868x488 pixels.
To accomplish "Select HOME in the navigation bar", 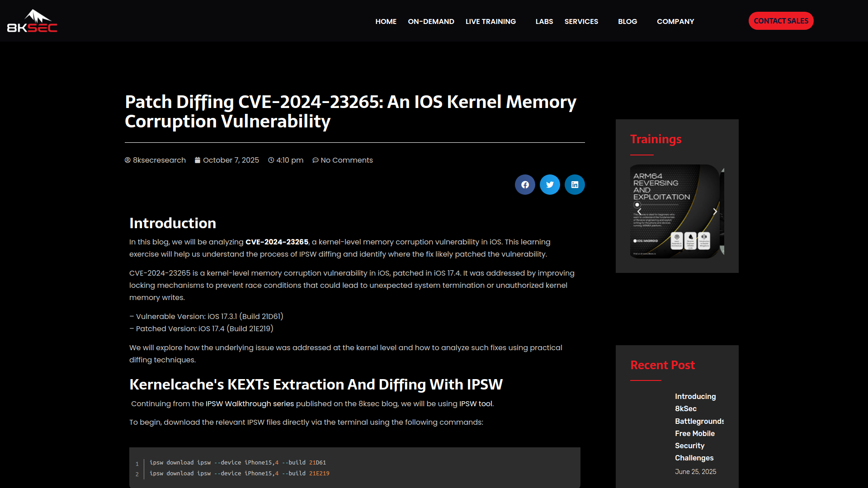I will [x=386, y=21].
